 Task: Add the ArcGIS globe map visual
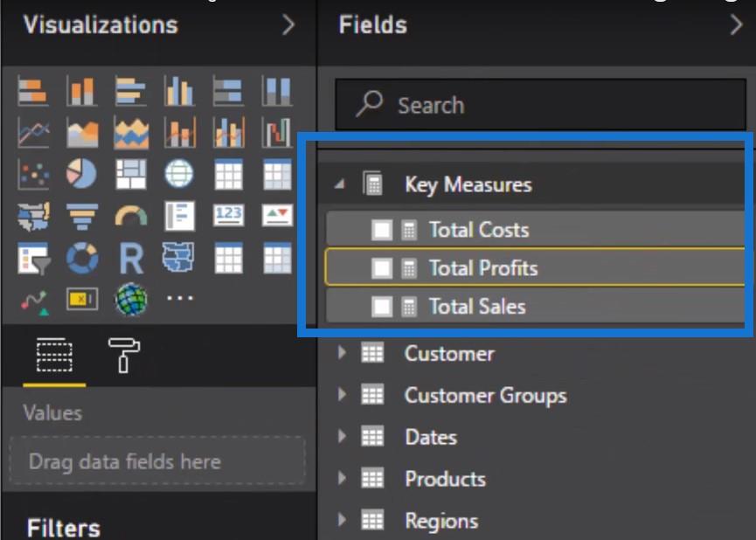(130, 300)
